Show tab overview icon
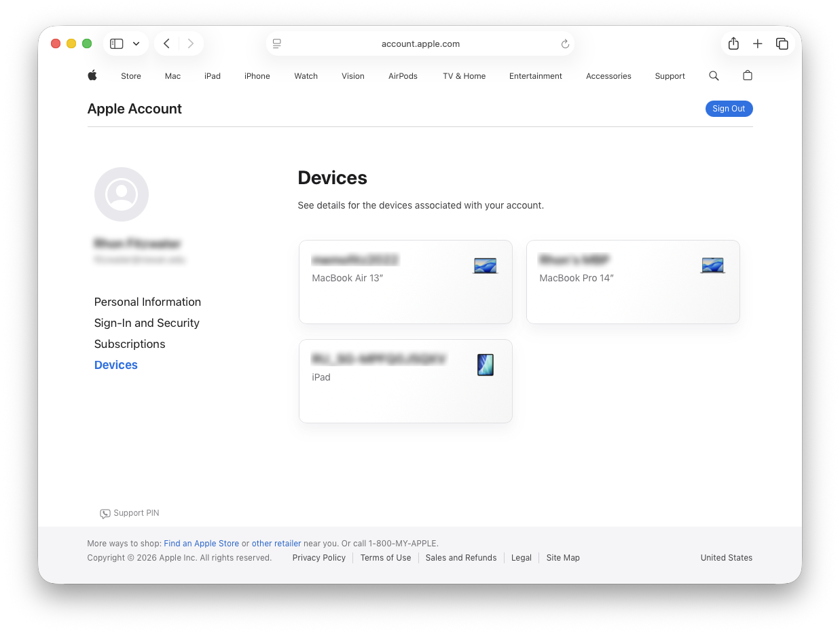840x634 pixels. coord(782,43)
